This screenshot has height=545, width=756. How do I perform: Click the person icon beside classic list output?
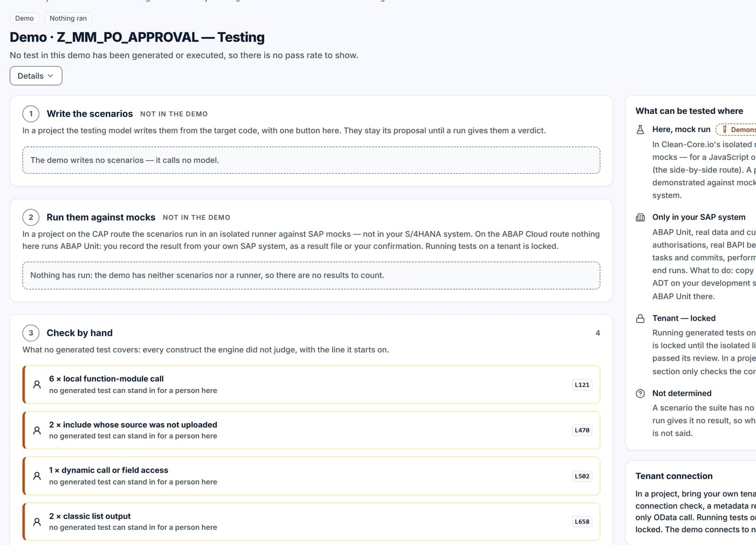tap(37, 522)
